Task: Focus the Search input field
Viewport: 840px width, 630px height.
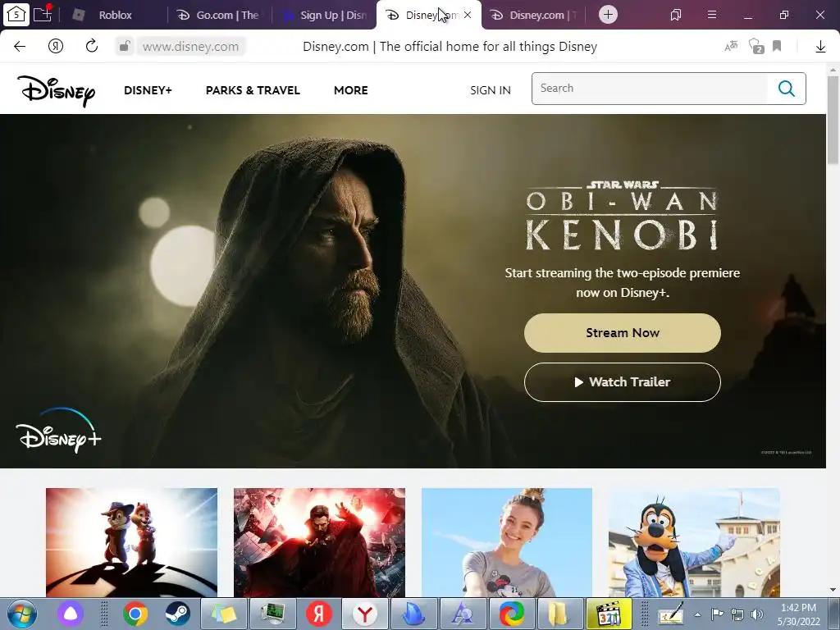Action: [x=650, y=89]
